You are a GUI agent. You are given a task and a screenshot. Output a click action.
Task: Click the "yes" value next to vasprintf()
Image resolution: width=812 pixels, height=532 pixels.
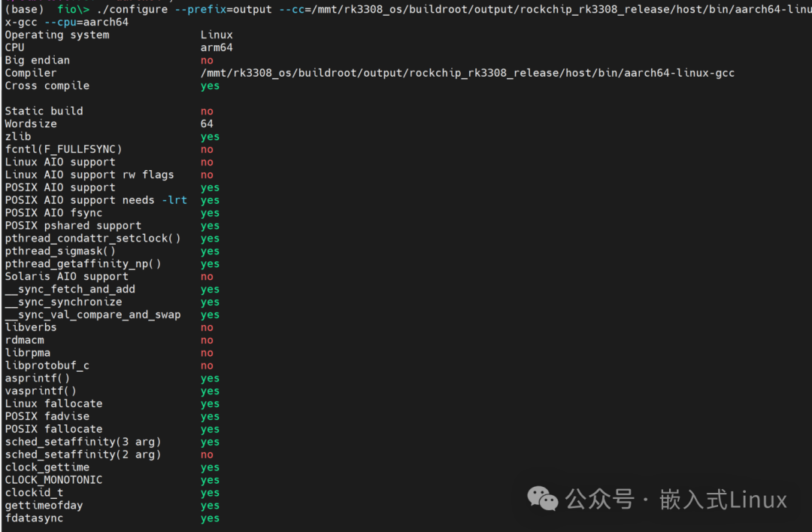tap(210, 391)
